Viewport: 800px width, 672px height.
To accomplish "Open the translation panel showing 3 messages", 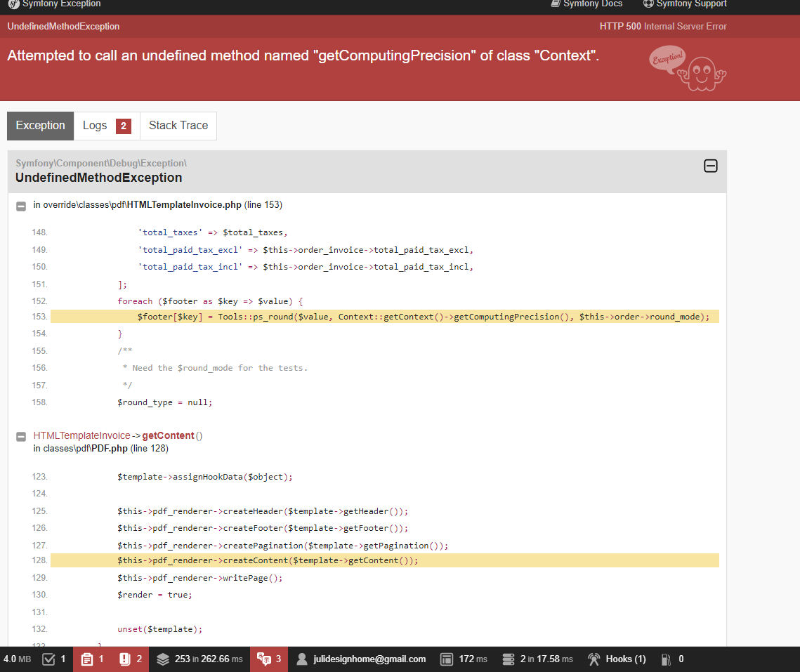I will tap(264, 659).
